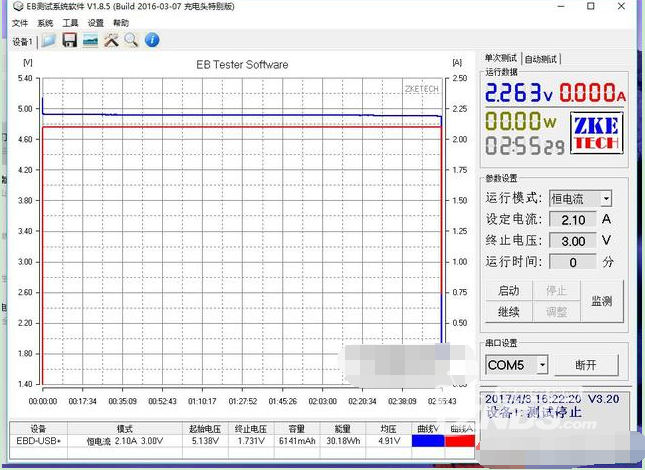Screen dimensions: 645x470
Task: Click the 断开 disconnect button
Action: tap(586, 365)
